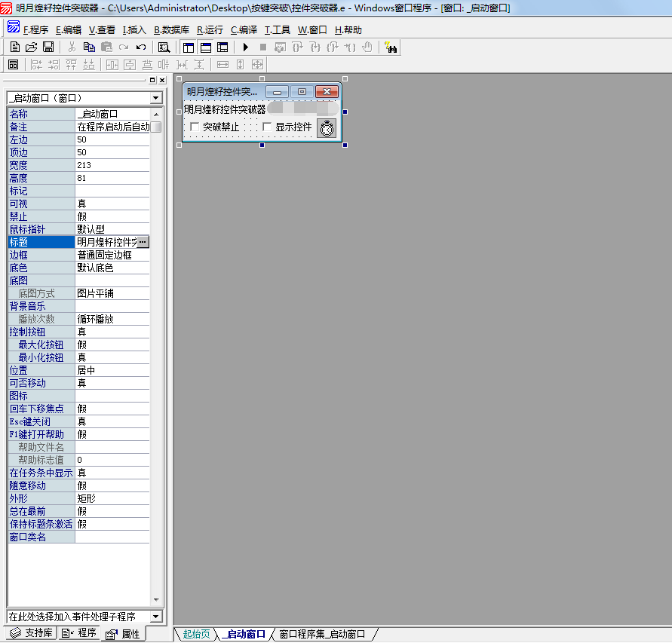Select the timer (clock) component on the form

326,128
